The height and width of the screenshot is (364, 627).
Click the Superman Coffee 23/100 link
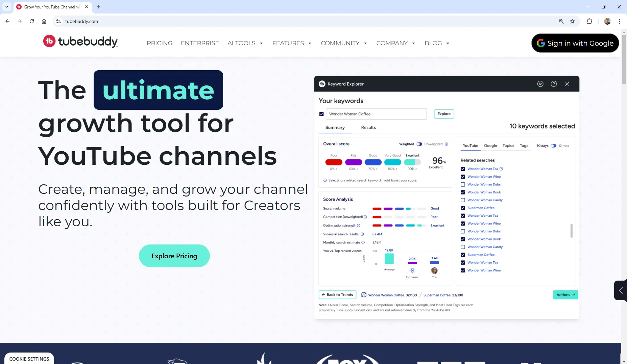(x=443, y=295)
